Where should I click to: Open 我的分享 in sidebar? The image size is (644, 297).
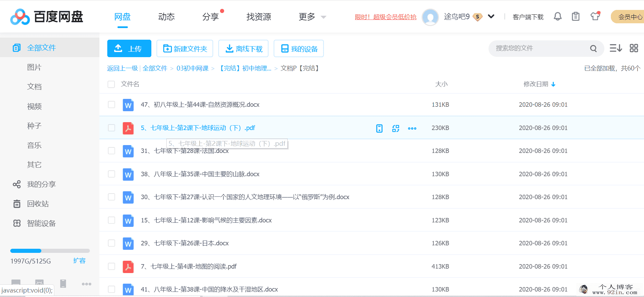point(41,184)
